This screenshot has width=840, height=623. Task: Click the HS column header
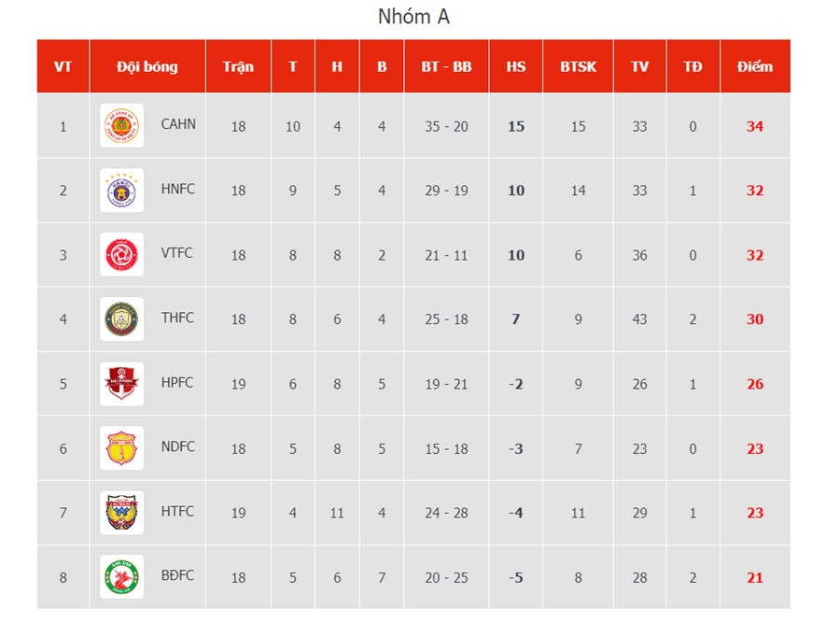click(x=516, y=66)
